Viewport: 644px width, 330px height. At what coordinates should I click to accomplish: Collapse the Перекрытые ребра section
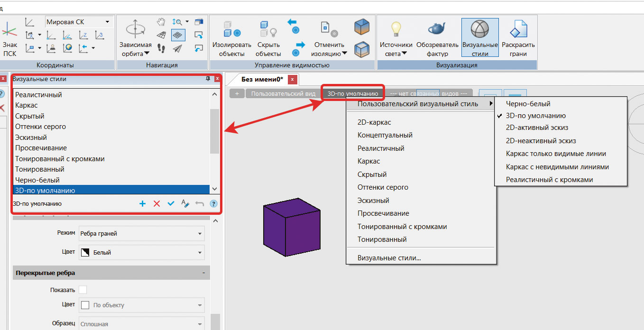point(203,273)
